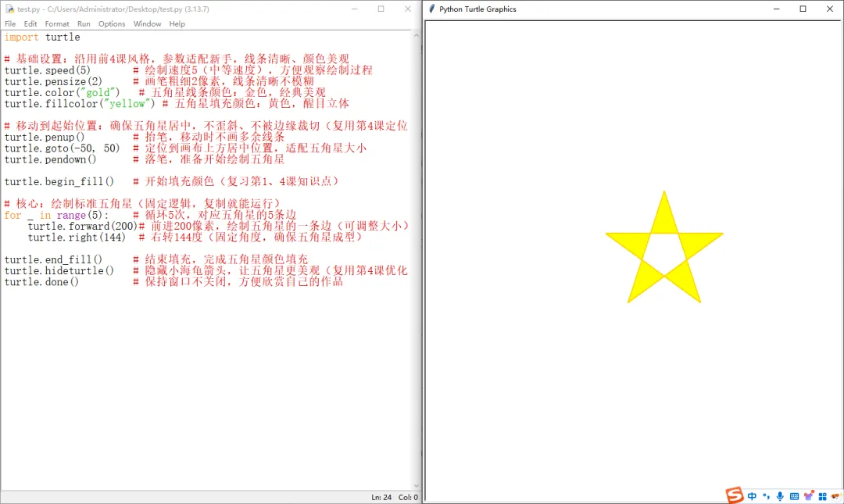The width and height of the screenshot is (844, 504).
Task: Place cursor on 'import turtle' line
Action: click(x=42, y=38)
